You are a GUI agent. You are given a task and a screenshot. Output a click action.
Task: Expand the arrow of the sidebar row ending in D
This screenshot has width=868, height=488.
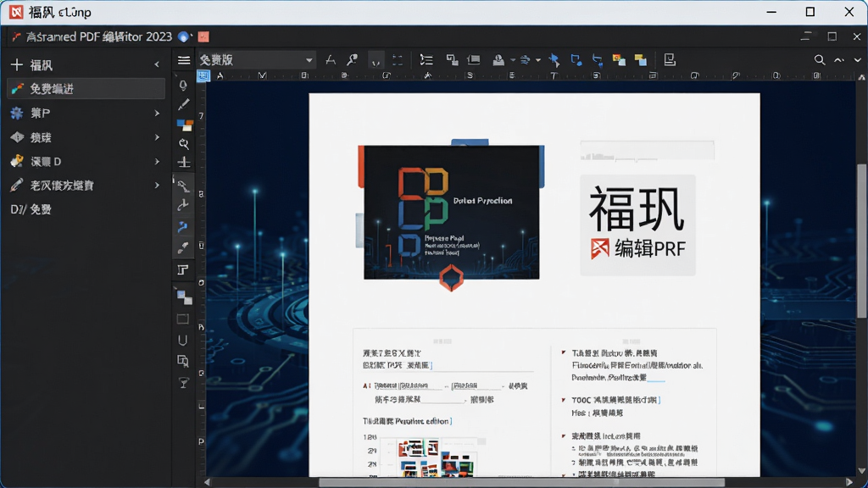point(157,162)
